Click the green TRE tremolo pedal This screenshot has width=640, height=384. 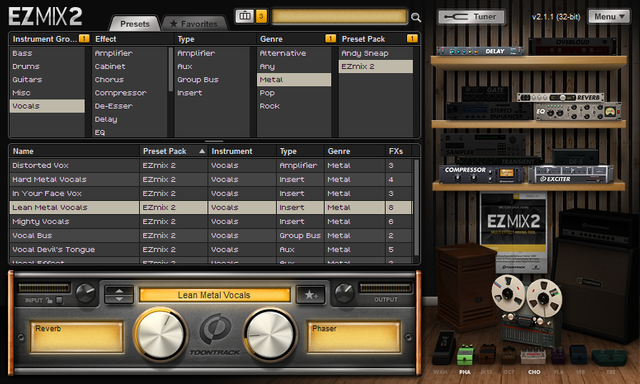pyautogui.click(x=609, y=357)
